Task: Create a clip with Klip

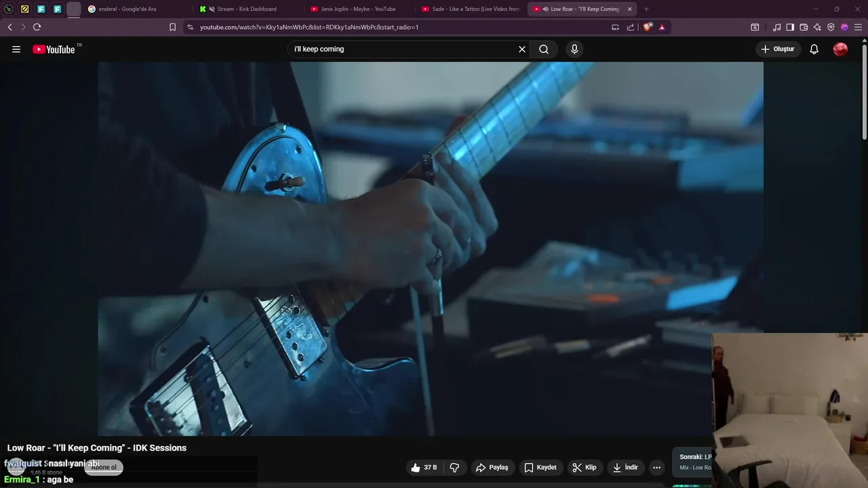Action: (x=584, y=468)
